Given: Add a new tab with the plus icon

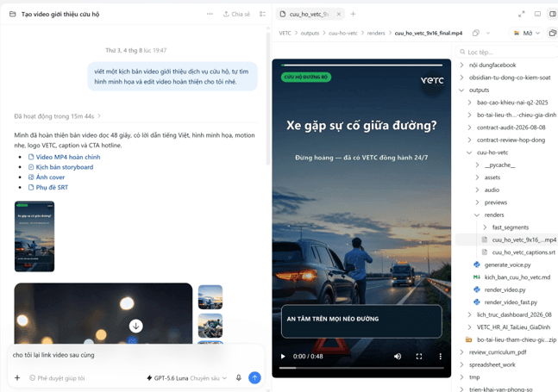Looking at the screenshot, I should coord(353,15).
